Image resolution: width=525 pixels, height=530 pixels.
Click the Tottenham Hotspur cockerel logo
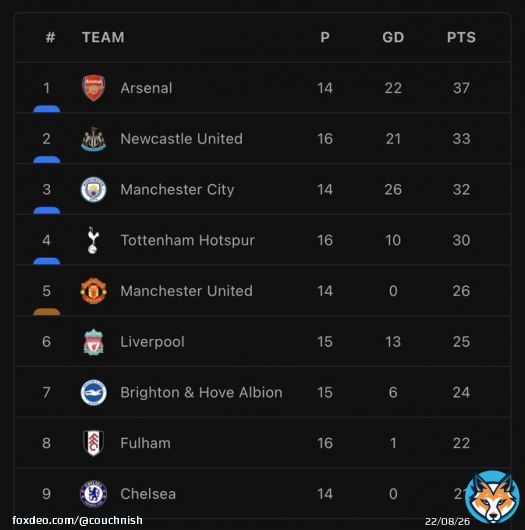(x=93, y=240)
